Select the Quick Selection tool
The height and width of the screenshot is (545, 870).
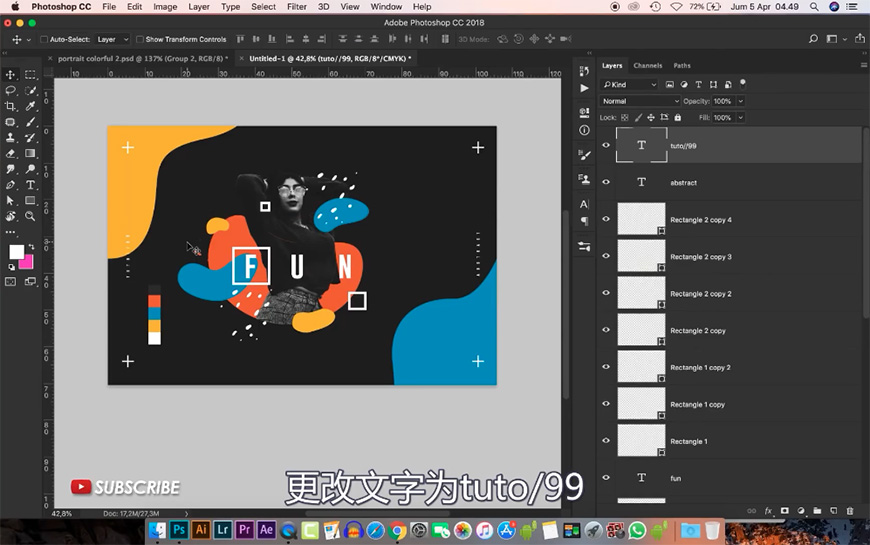coord(31,90)
